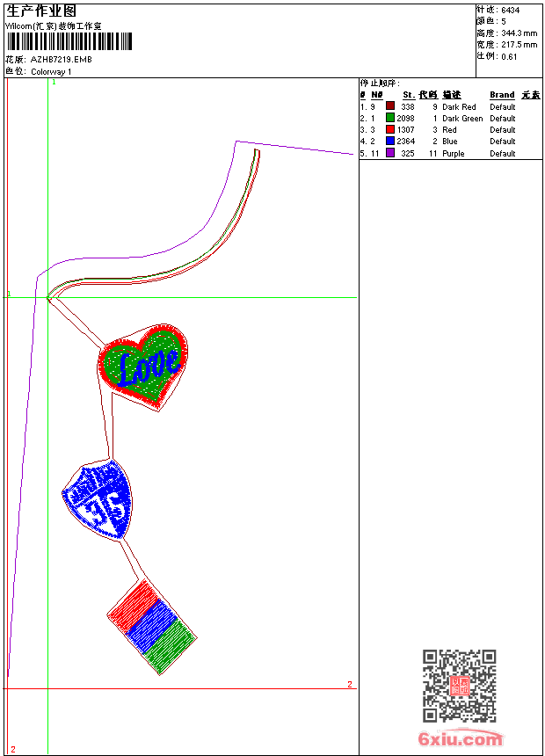This screenshot has height=756, width=545.
Task: Click stitch count 325 in Purple row
Action: (x=408, y=154)
